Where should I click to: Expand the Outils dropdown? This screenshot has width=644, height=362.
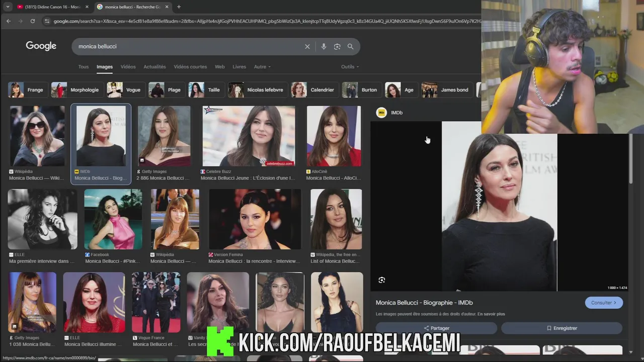coord(350,67)
